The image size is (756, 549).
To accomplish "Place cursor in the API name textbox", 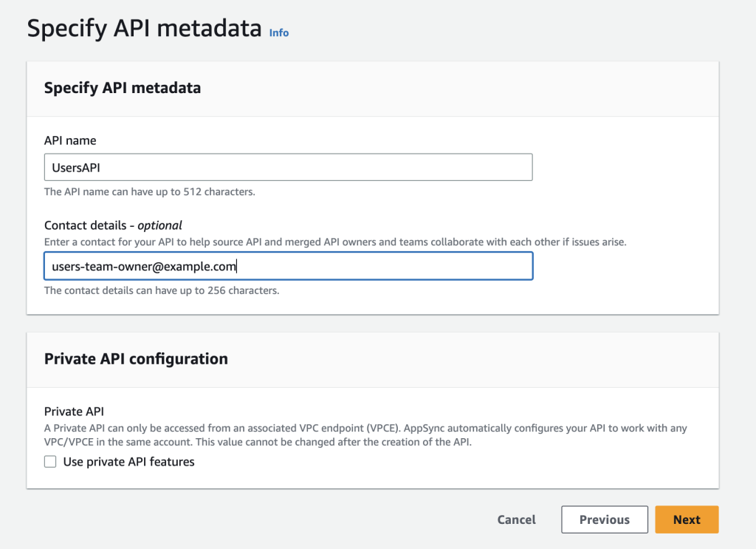I will click(x=288, y=167).
